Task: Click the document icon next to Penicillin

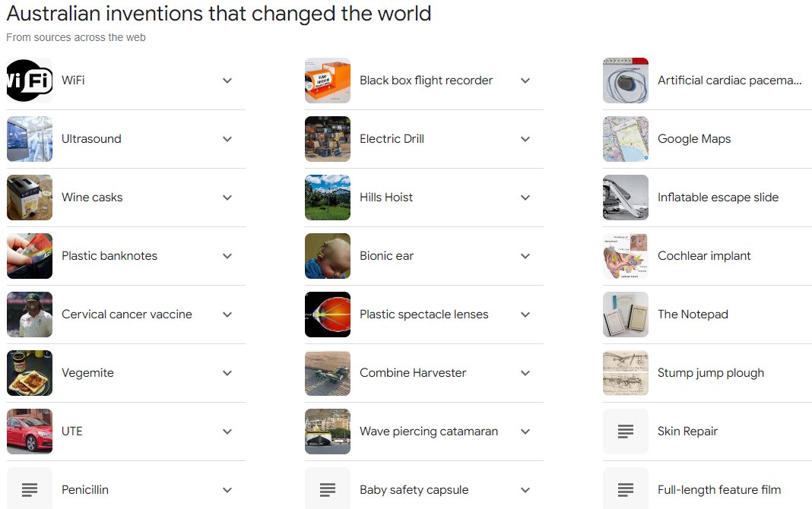Action: [x=30, y=489]
